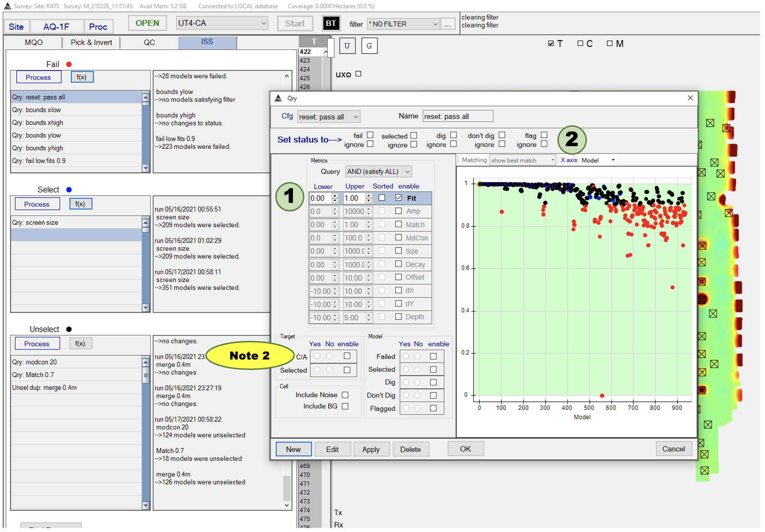This screenshot has height=532, width=765.
Task: Click the Qry dialog title icon
Action: pyautogui.click(x=278, y=98)
